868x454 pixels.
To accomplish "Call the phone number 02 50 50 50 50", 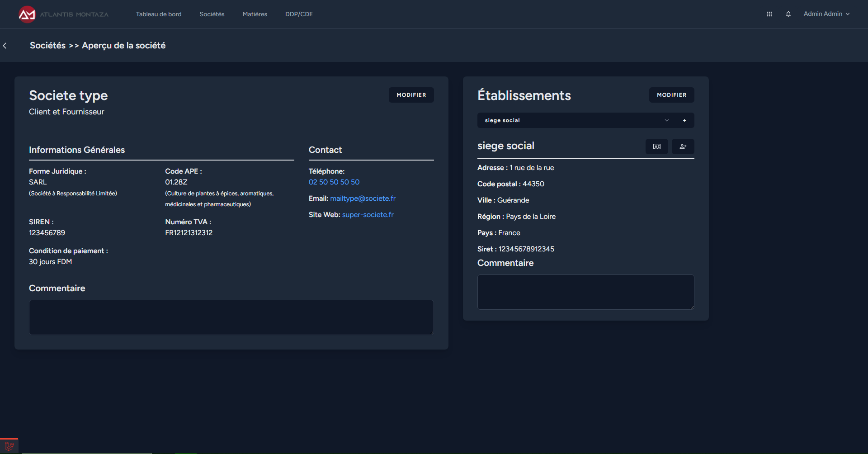I will [x=334, y=182].
